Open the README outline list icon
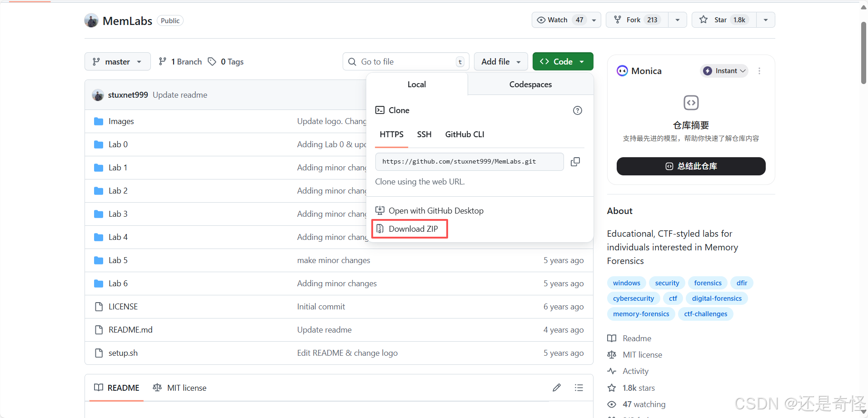The image size is (868, 418). [x=579, y=388]
